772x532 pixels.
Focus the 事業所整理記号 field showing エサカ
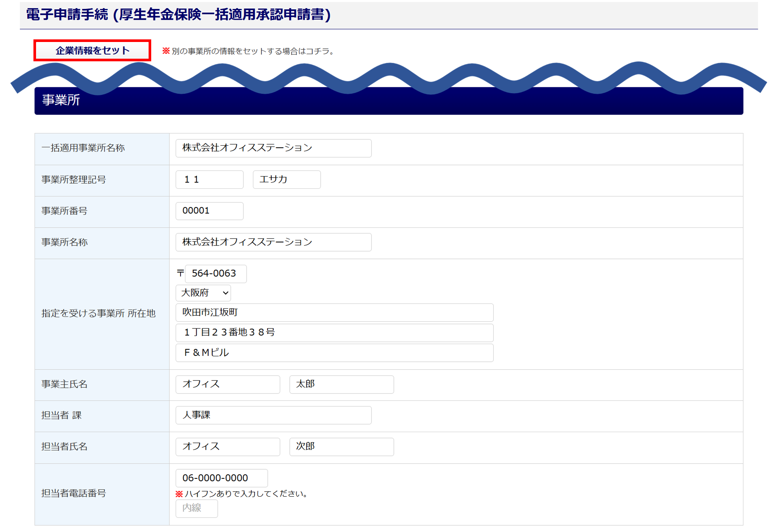pyautogui.click(x=286, y=179)
